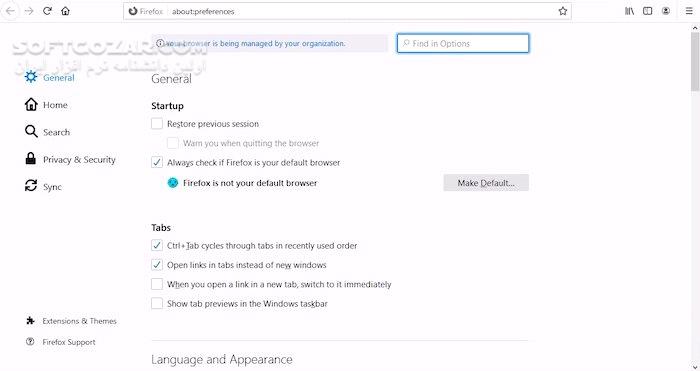
Task: Disable Ctrl+Tab cycles through tabs option
Action: (157, 245)
